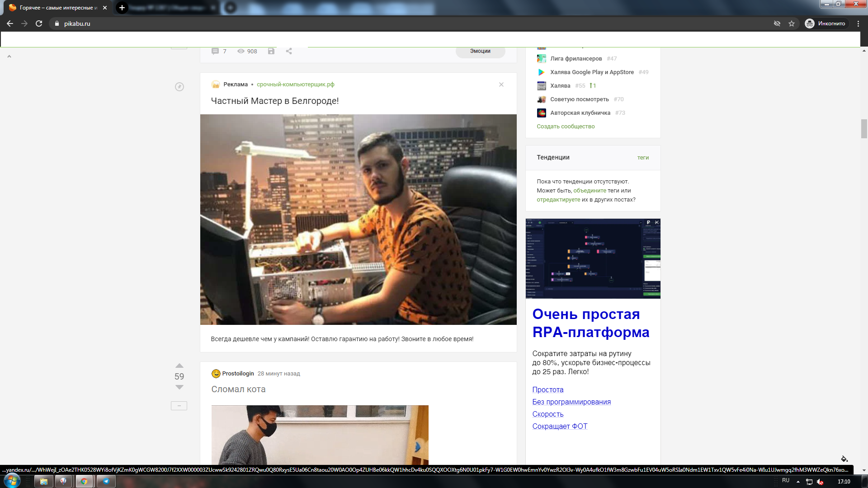Click the Скорость ad link
This screenshot has height=488, width=868.
pyautogui.click(x=547, y=414)
